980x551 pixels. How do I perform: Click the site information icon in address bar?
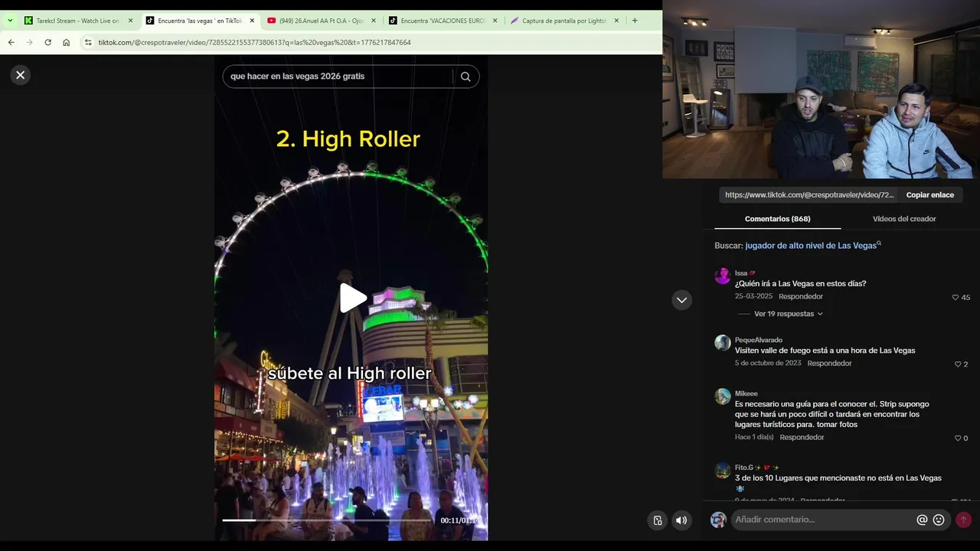click(88, 43)
